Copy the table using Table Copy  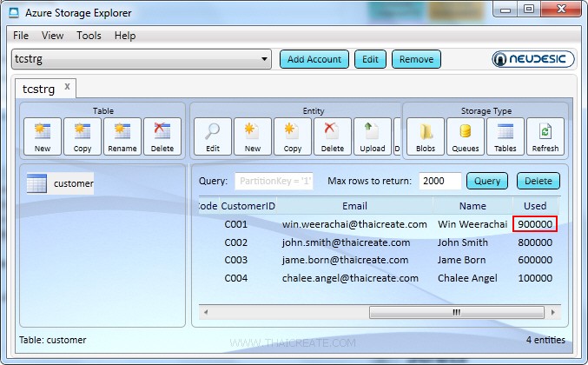(x=83, y=136)
